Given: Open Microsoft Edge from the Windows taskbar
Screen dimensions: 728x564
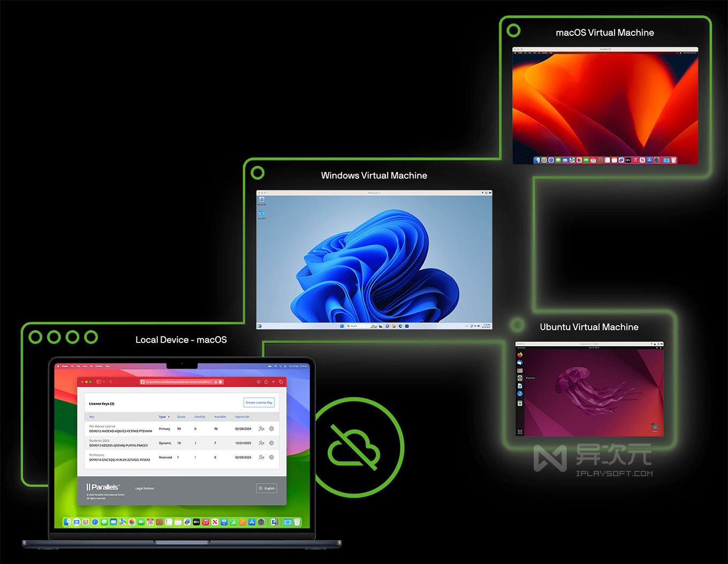Looking at the screenshot, I should tap(400, 326).
